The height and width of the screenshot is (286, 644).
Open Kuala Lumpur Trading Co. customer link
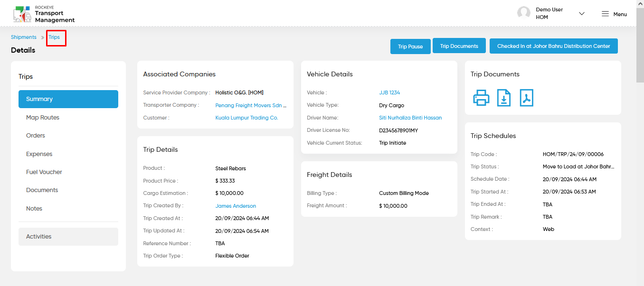[x=246, y=118]
